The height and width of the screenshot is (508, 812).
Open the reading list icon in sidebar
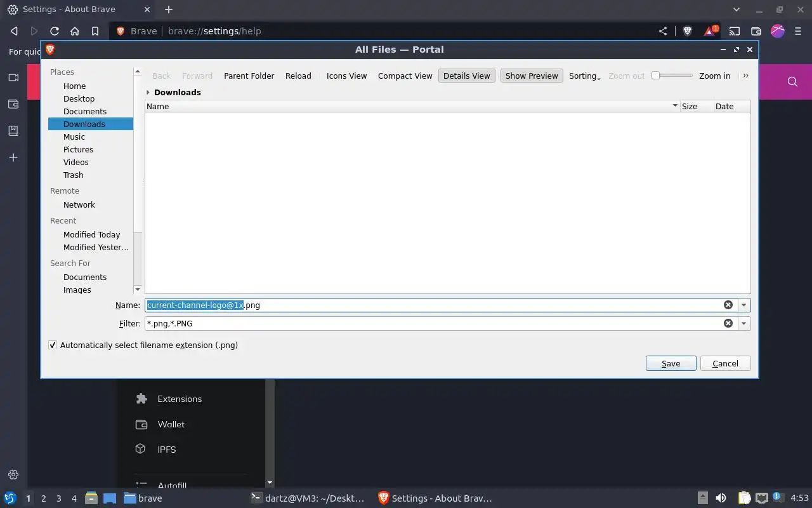coord(13,131)
